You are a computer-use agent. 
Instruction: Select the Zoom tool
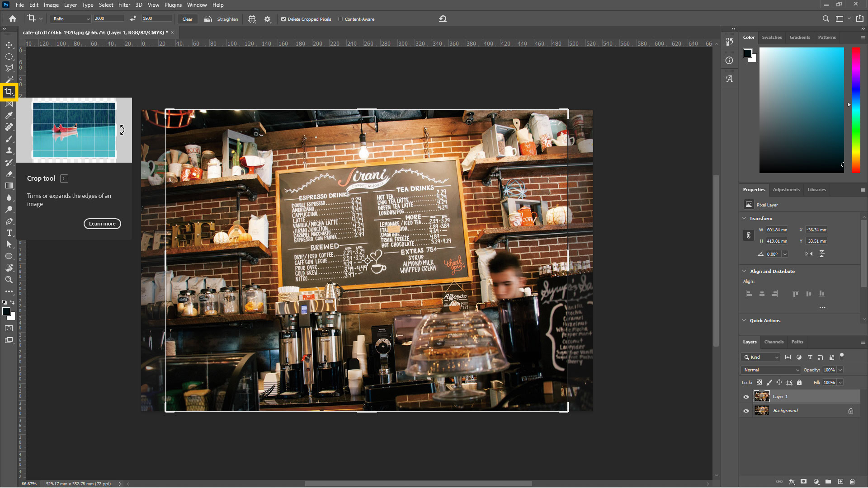[x=9, y=280]
